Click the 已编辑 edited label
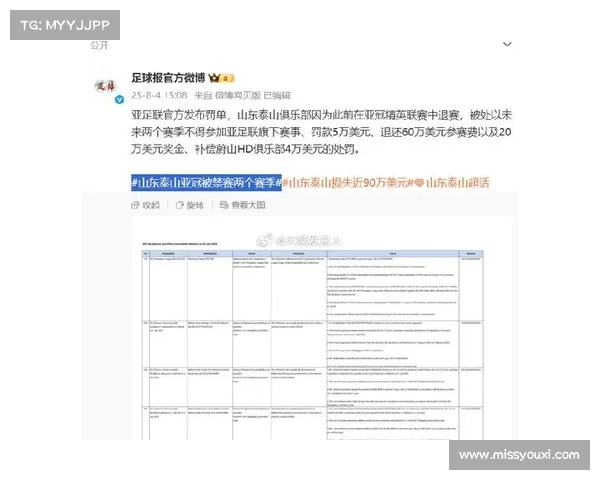The height and width of the screenshot is (480, 600). pyautogui.click(x=277, y=95)
